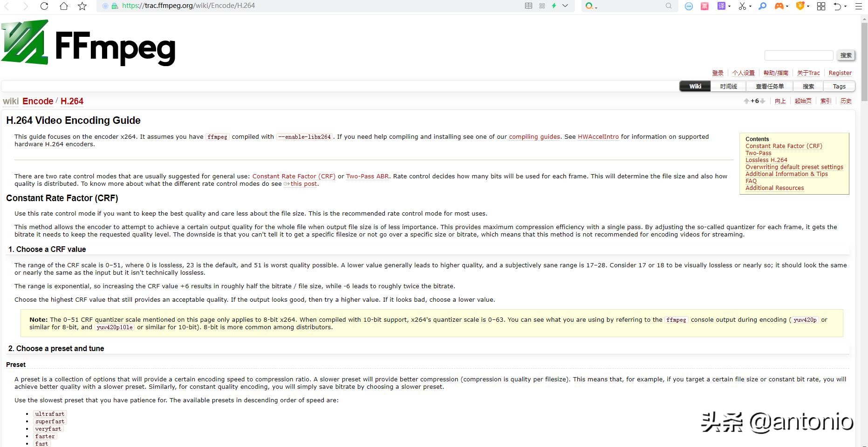Viewport: 868px width, 447px height.
Task: Click the FFmpeg logo
Action: pyautogui.click(x=89, y=43)
